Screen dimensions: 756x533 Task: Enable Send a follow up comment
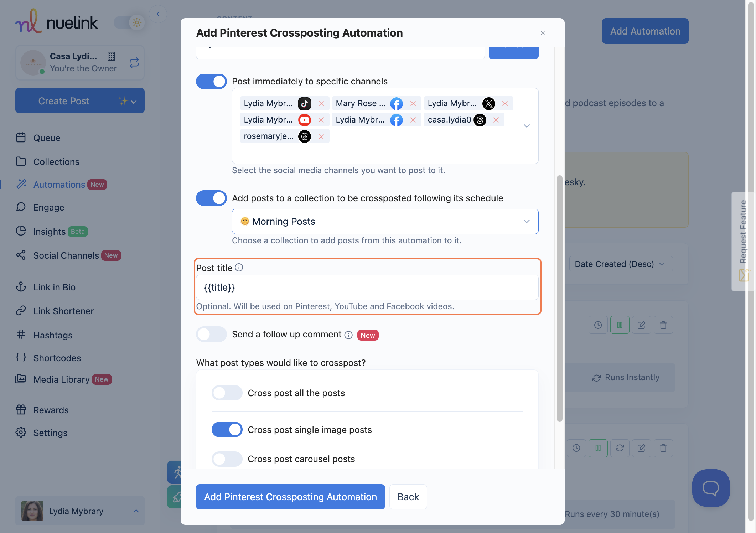[211, 334]
